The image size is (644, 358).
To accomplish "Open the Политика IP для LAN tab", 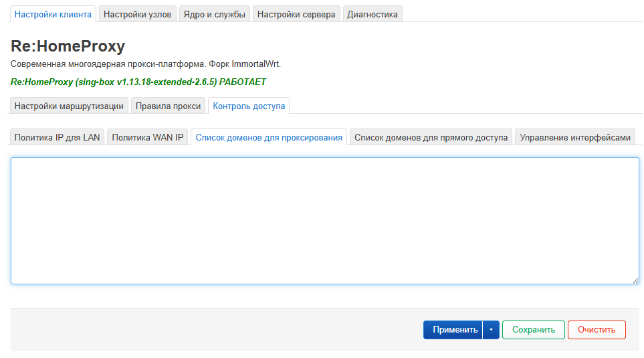I will point(57,137).
